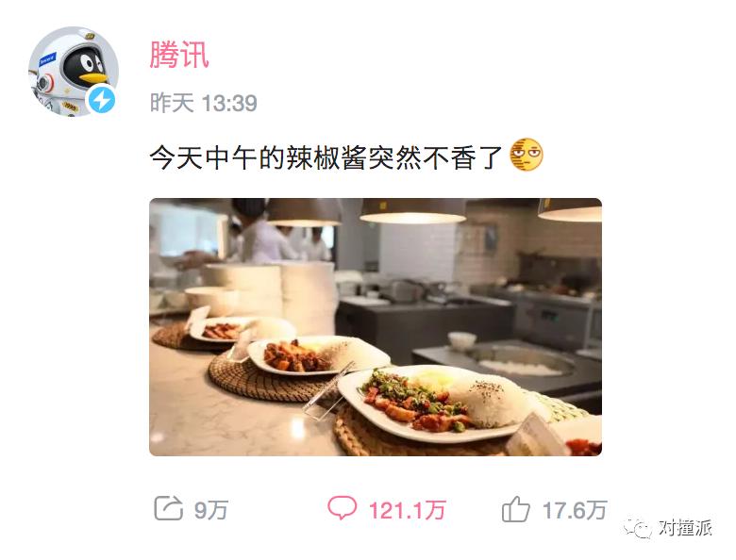
Task: Open the canteen food photo thumbnail
Action: click(376, 327)
